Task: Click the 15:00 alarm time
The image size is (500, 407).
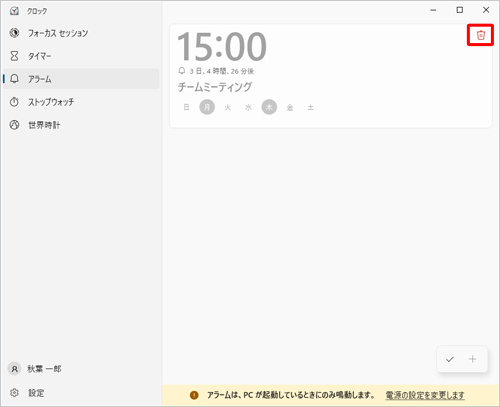Action: pos(222,47)
